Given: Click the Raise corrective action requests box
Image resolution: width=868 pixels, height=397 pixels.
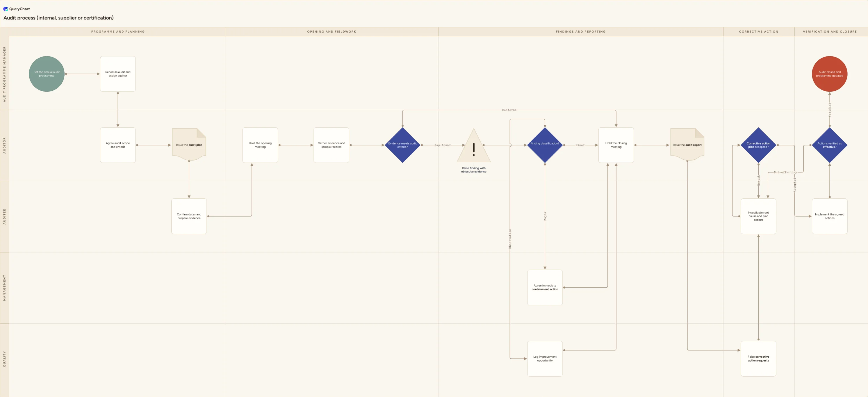Looking at the screenshot, I should coord(758,359).
